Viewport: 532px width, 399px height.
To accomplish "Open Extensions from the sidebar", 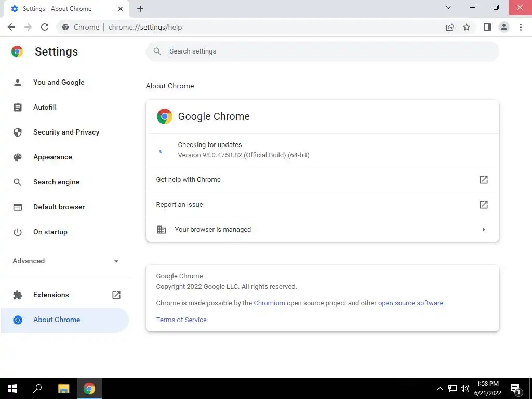I will (x=64, y=295).
